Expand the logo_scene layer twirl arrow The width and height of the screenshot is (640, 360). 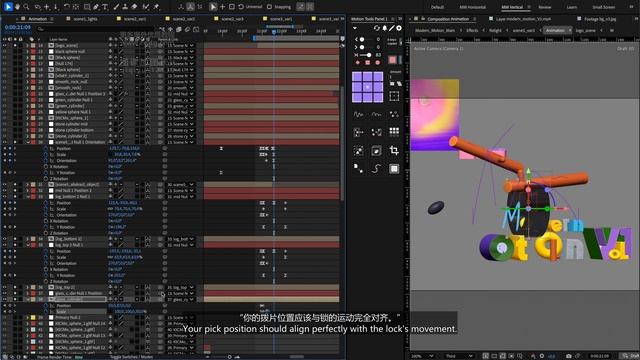tap(27, 45)
